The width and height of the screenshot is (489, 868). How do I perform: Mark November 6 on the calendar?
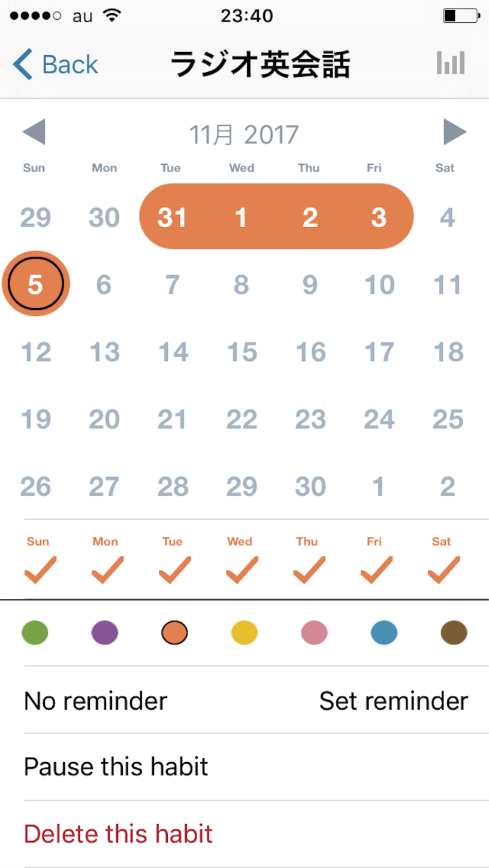[x=104, y=285]
